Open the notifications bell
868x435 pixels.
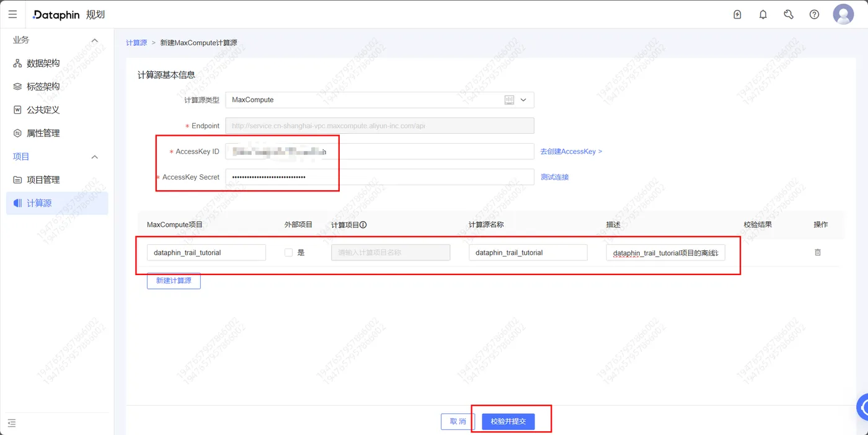pos(763,14)
